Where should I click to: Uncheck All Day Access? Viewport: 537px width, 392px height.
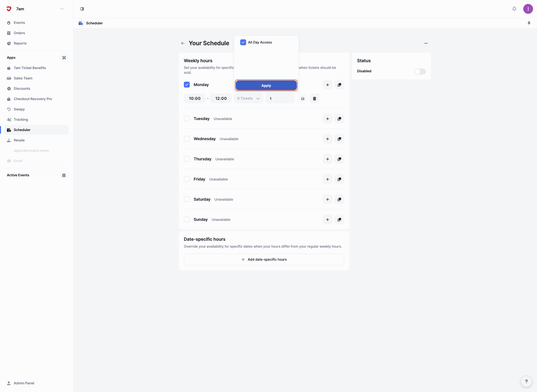click(x=243, y=42)
